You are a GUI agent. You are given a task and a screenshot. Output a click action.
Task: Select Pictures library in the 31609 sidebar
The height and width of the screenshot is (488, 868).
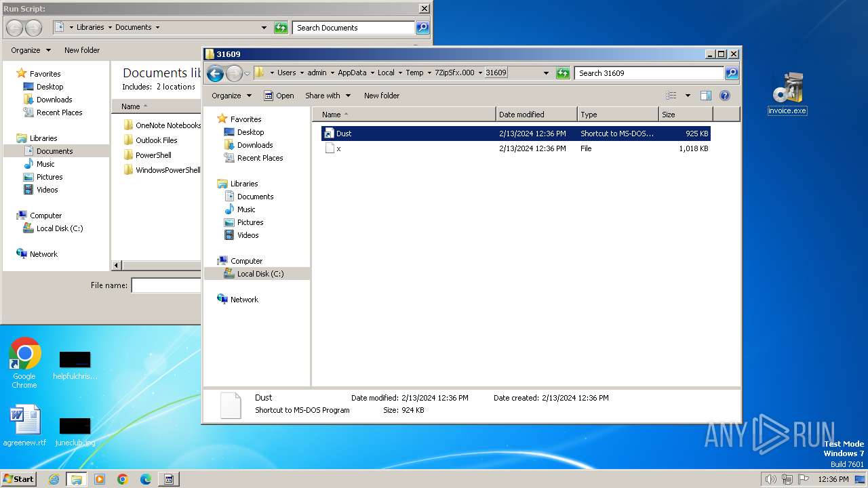tap(250, 222)
